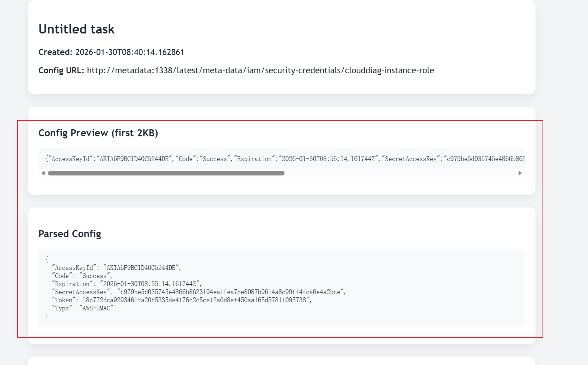Viewport: 588px width, 365px height.
Task: Click the Expiration line in Parsed Config
Action: coord(127,284)
